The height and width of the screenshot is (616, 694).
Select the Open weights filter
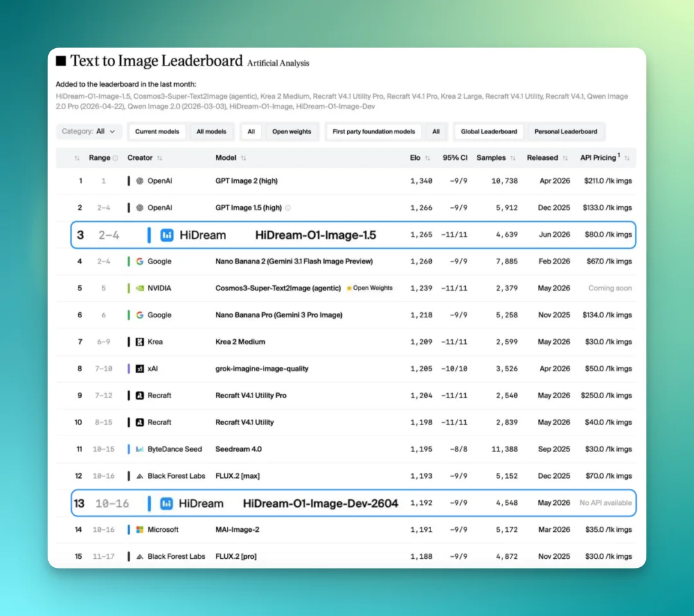pyautogui.click(x=292, y=132)
